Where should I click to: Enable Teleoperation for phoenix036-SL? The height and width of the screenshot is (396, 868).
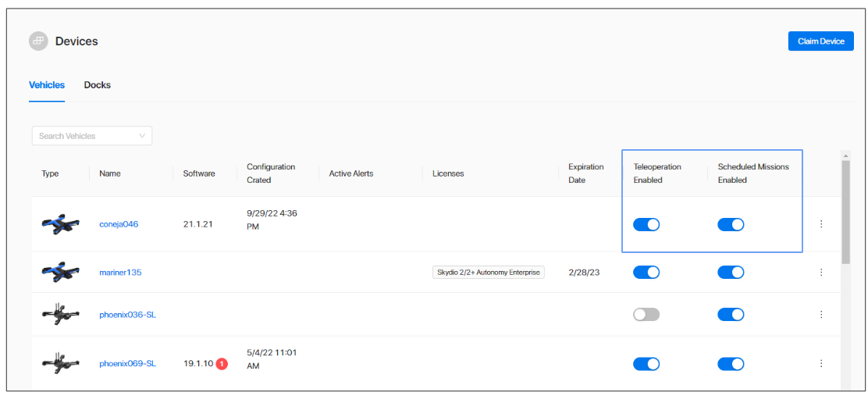(646, 315)
